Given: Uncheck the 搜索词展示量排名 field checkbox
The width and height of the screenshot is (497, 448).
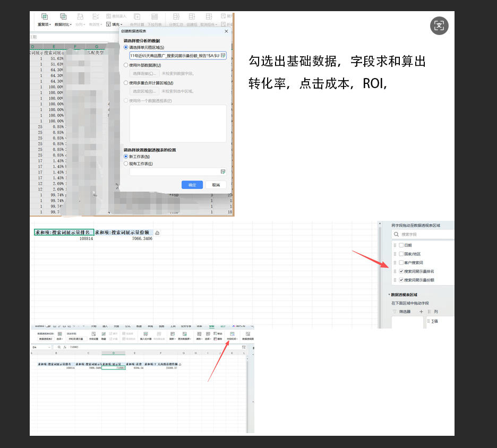Looking at the screenshot, I should pyautogui.click(x=401, y=271).
